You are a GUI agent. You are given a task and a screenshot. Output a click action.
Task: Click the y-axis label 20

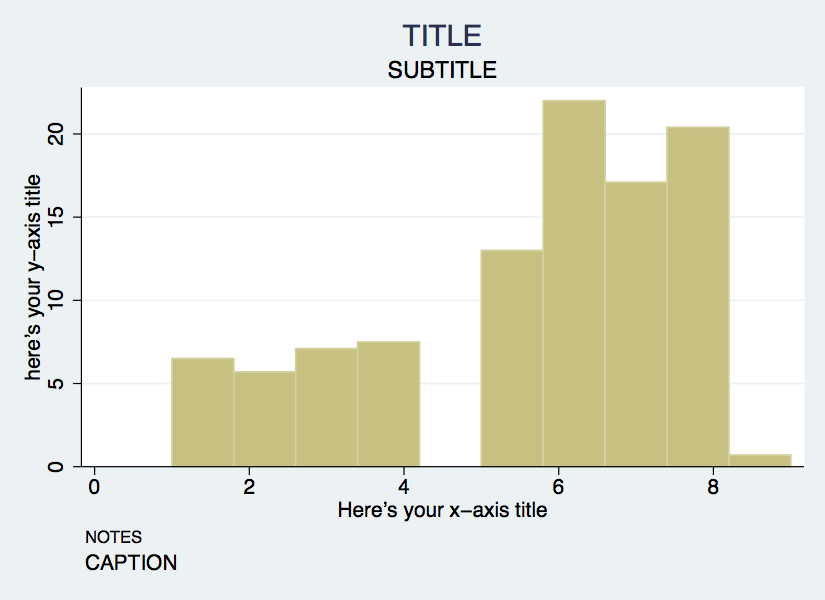coord(55,134)
